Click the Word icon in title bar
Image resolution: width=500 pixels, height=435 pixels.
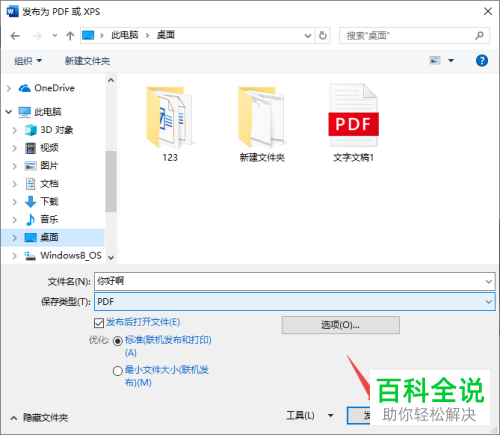click(12, 12)
